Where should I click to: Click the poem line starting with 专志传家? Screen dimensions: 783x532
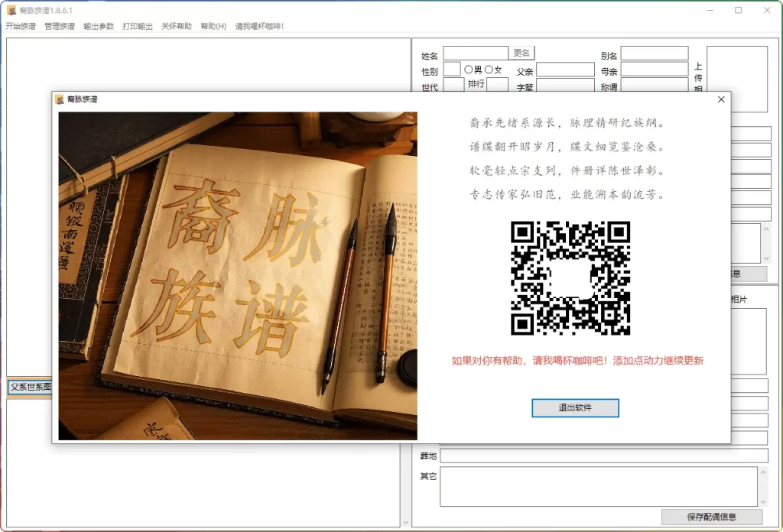(x=567, y=195)
